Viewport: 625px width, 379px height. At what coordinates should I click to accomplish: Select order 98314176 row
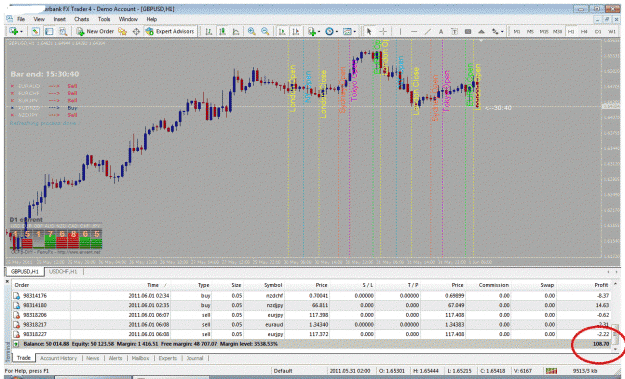click(x=312, y=296)
